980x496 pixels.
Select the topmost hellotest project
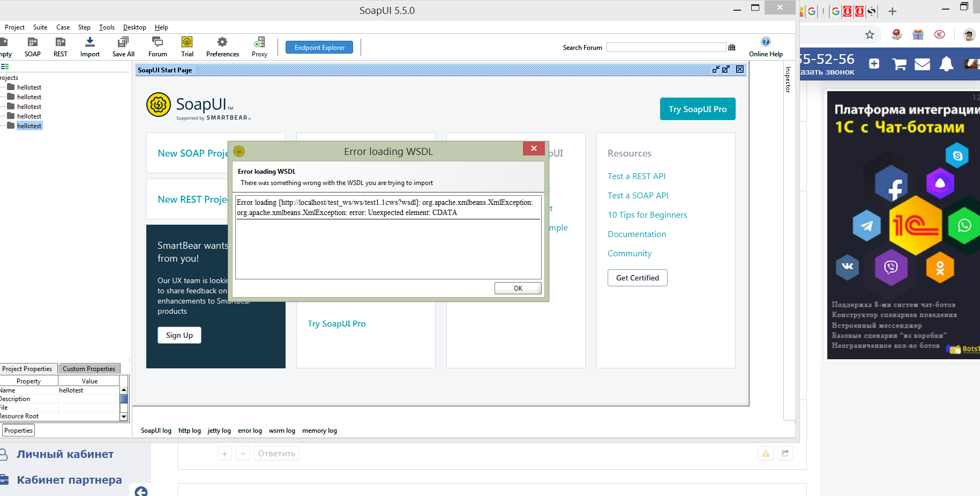(29, 87)
